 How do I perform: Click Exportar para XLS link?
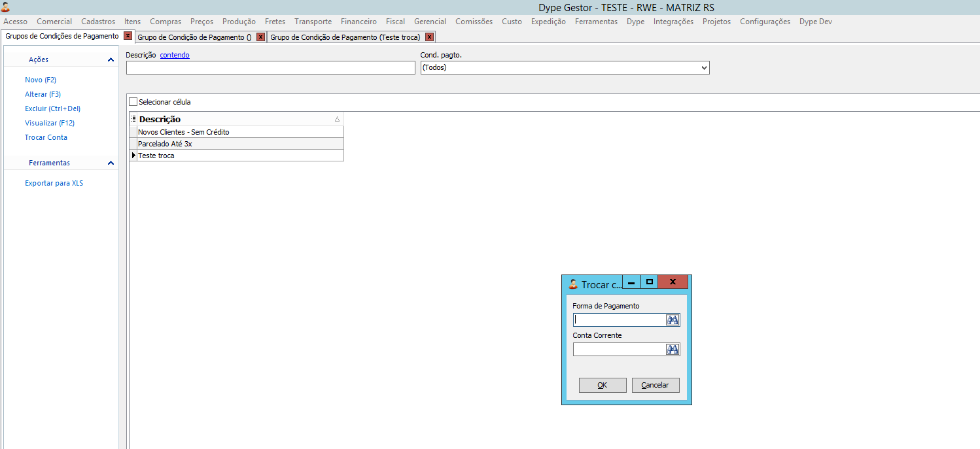click(54, 183)
